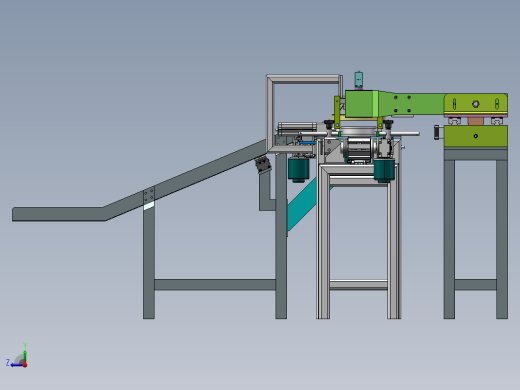Image resolution: width=520 pixels, height=390 pixels.
Task: Select the white label on the left leg
Action: coord(149,206)
